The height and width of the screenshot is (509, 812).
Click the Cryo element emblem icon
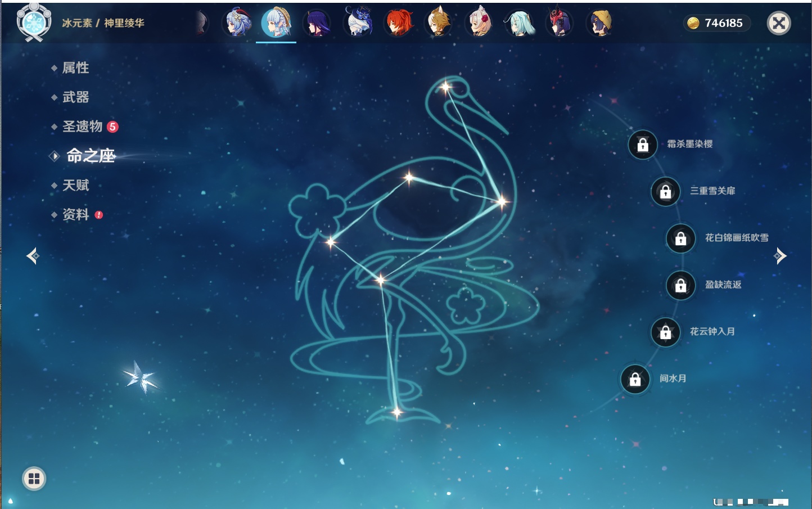tap(34, 22)
